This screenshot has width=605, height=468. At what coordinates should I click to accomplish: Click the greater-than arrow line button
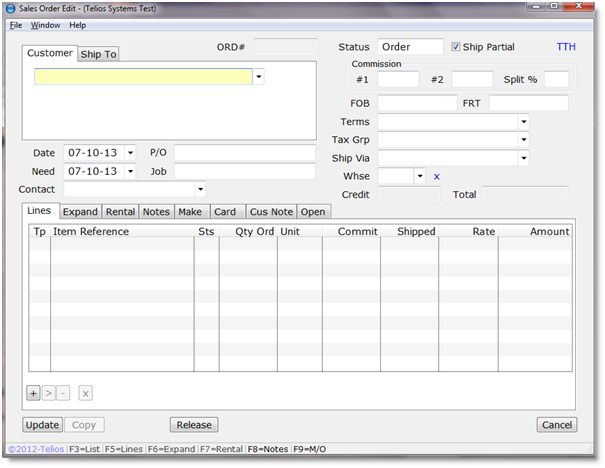point(48,393)
